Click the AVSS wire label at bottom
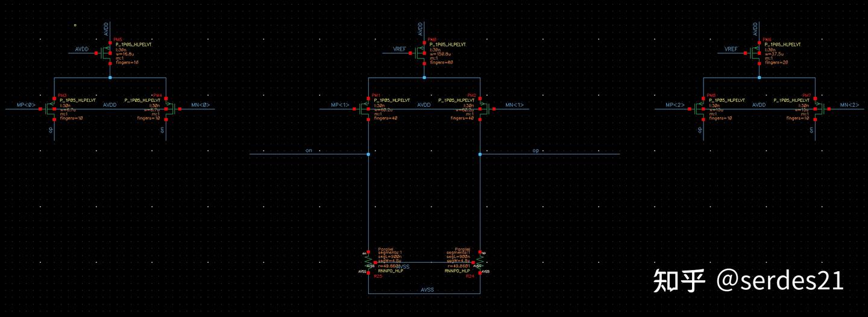 tap(427, 290)
